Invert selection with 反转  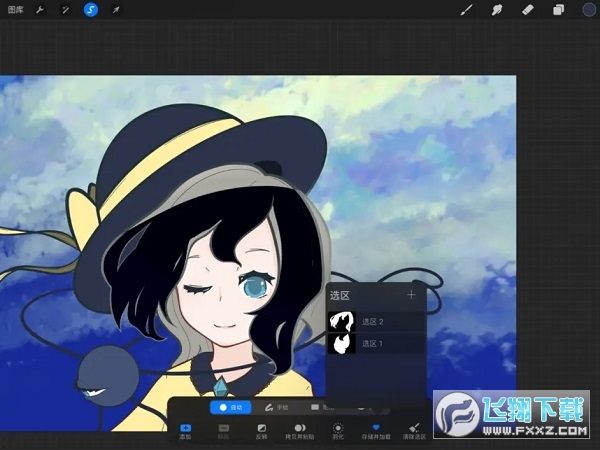(x=261, y=432)
